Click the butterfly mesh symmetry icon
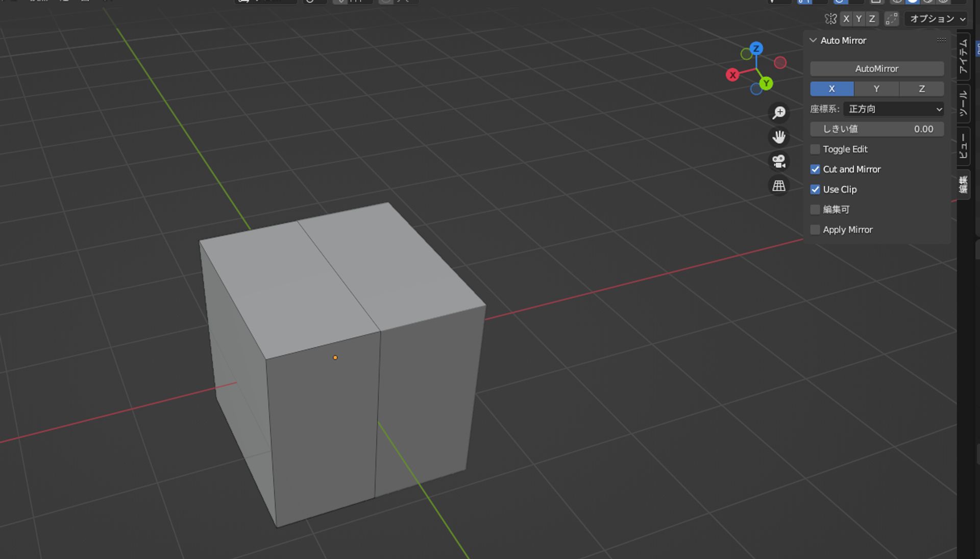 click(x=830, y=19)
